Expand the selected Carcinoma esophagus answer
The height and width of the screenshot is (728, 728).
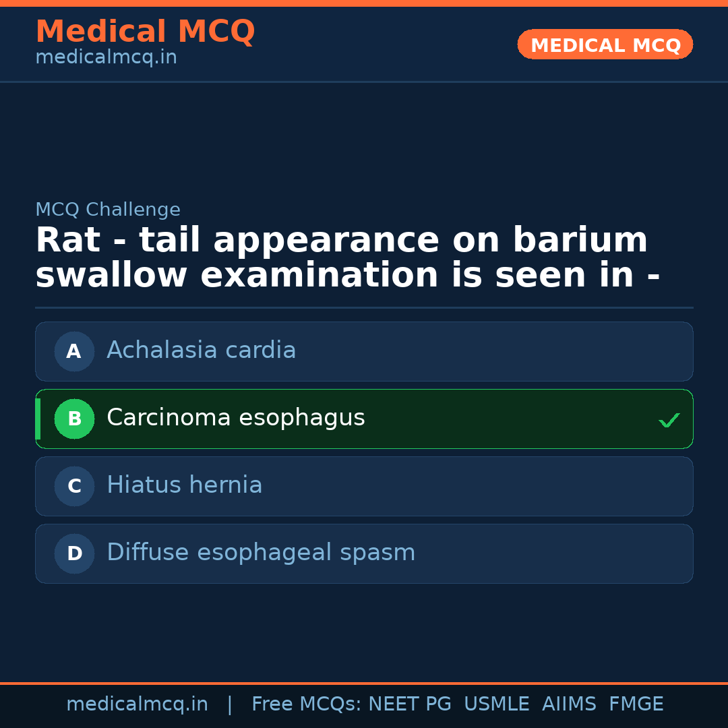tap(364, 419)
